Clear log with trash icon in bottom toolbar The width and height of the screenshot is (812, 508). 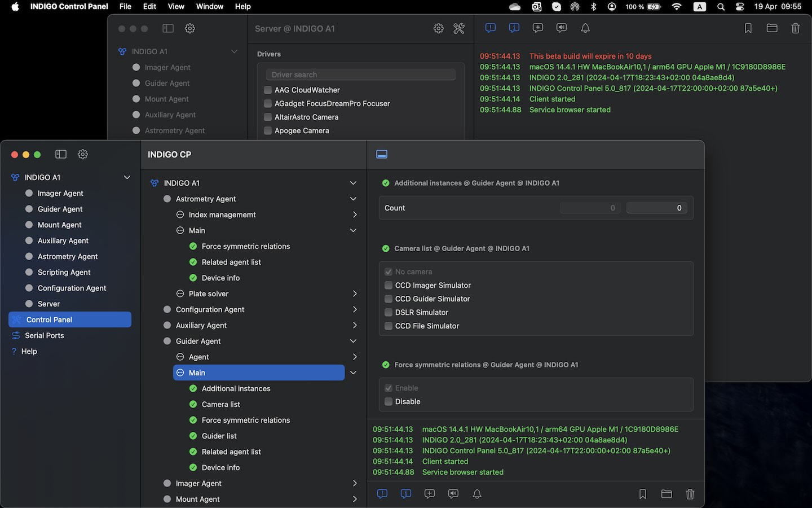(x=690, y=494)
